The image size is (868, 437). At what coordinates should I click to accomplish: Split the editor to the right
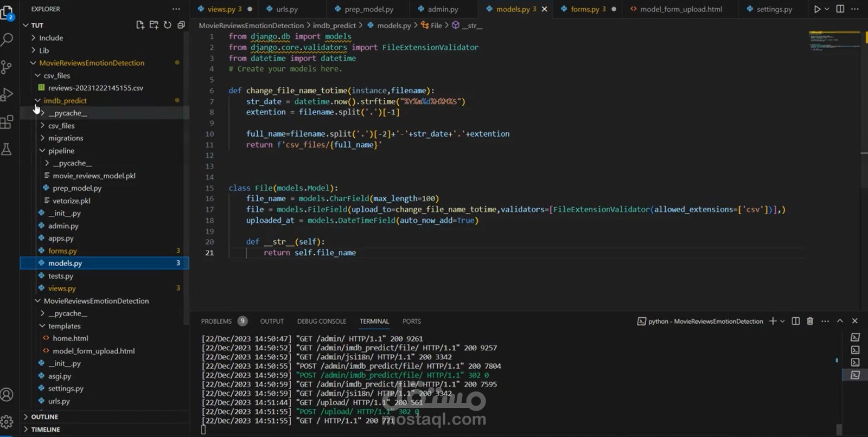click(840, 9)
